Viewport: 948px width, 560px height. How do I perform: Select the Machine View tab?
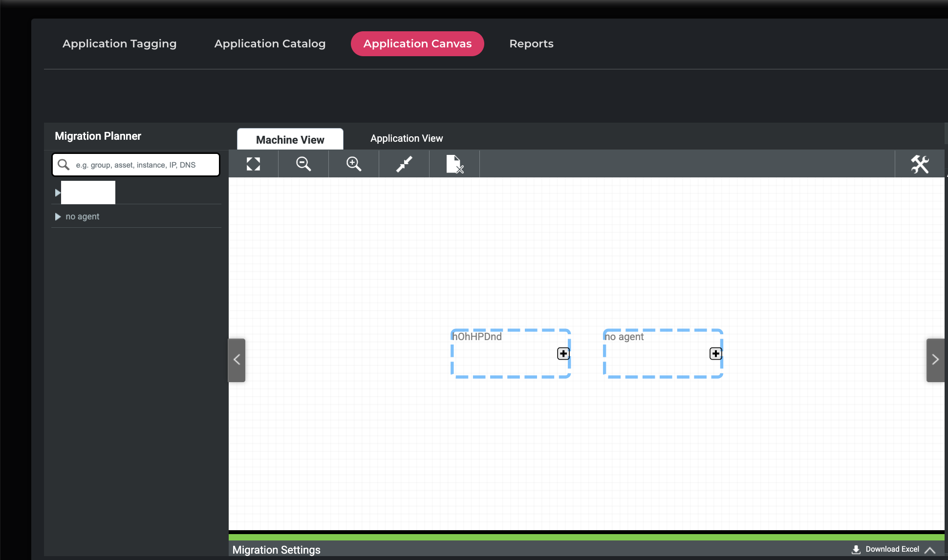tap(290, 140)
